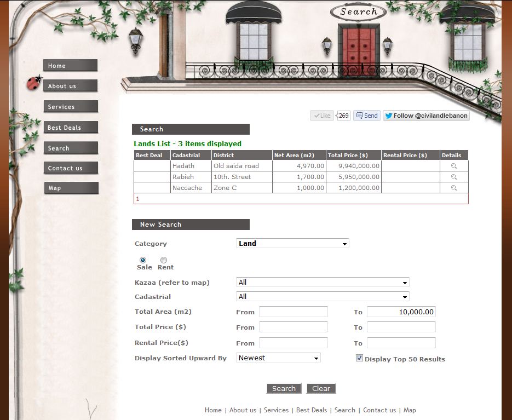Go to Best Deals in sidebar menu
The height and width of the screenshot is (420, 512).
pyautogui.click(x=71, y=128)
